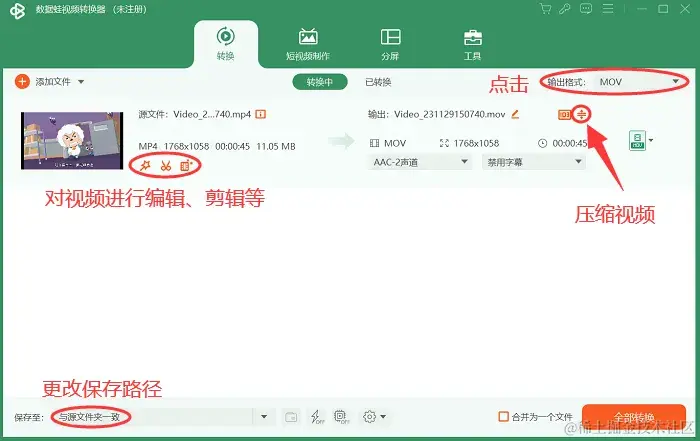Select the Converting (转换中) tab
700x441 pixels.
pos(320,82)
